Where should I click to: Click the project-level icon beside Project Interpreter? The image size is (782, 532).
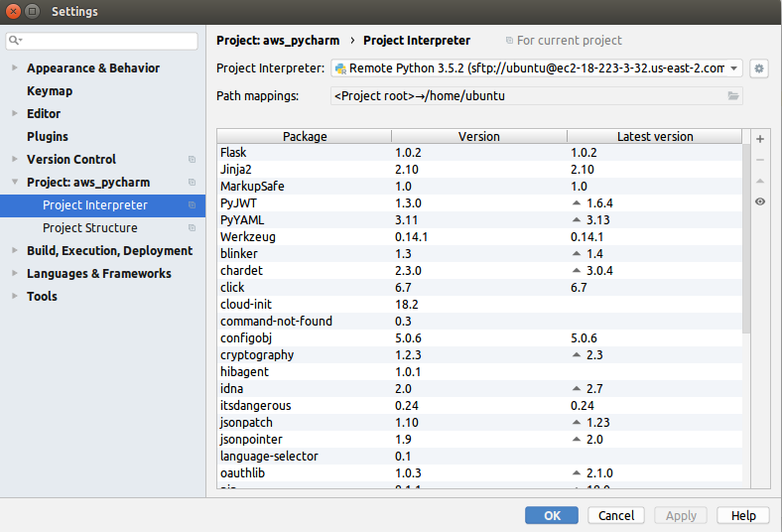click(192, 204)
